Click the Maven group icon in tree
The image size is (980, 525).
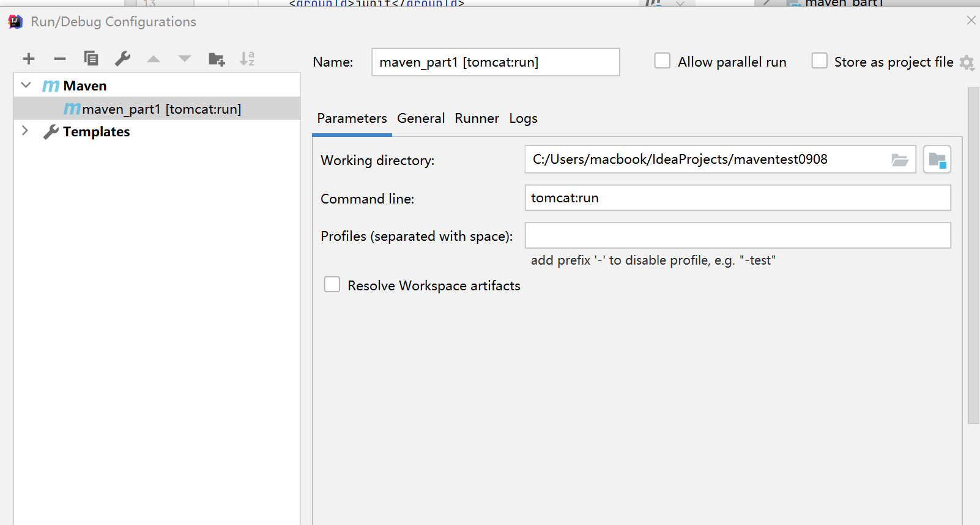pyautogui.click(x=51, y=86)
